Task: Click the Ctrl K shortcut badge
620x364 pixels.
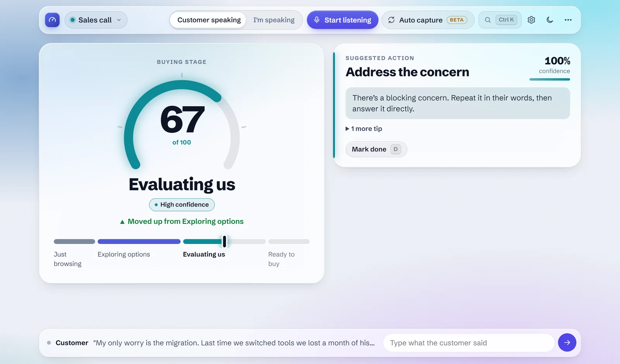Action: (x=506, y=20)
